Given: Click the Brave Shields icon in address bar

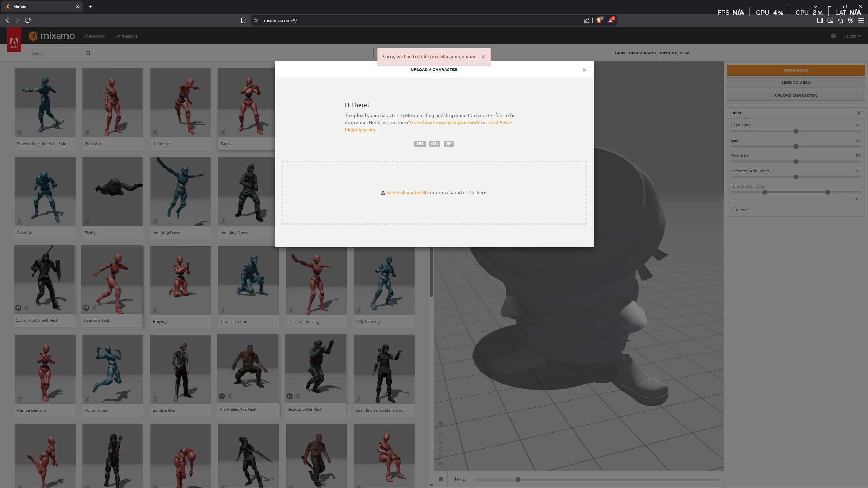Looking at the screenshot, I should pyautogui.click(x=599, y=20).
